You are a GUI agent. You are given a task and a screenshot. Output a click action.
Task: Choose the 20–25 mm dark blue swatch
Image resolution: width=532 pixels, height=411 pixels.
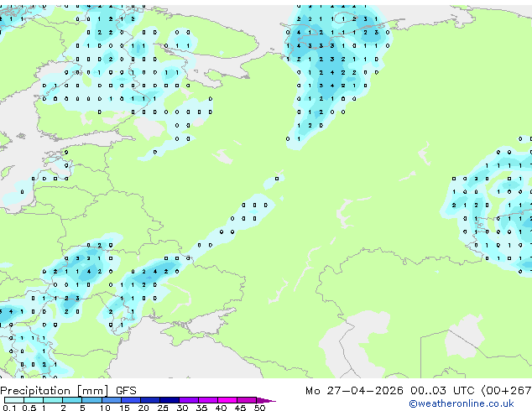tap(149, 400)
